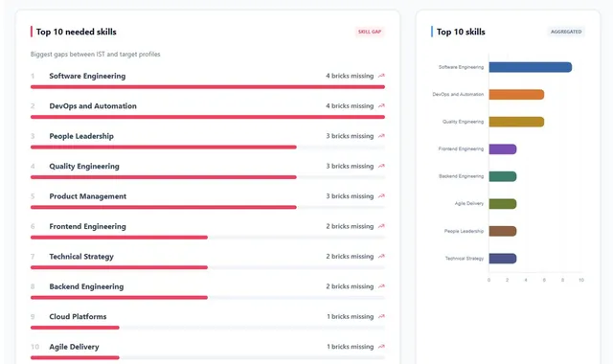The image size is (613, 364).
Task: Select the Cloud Platforms skill name
Action: pyautogui.click(x=78, y=317)
